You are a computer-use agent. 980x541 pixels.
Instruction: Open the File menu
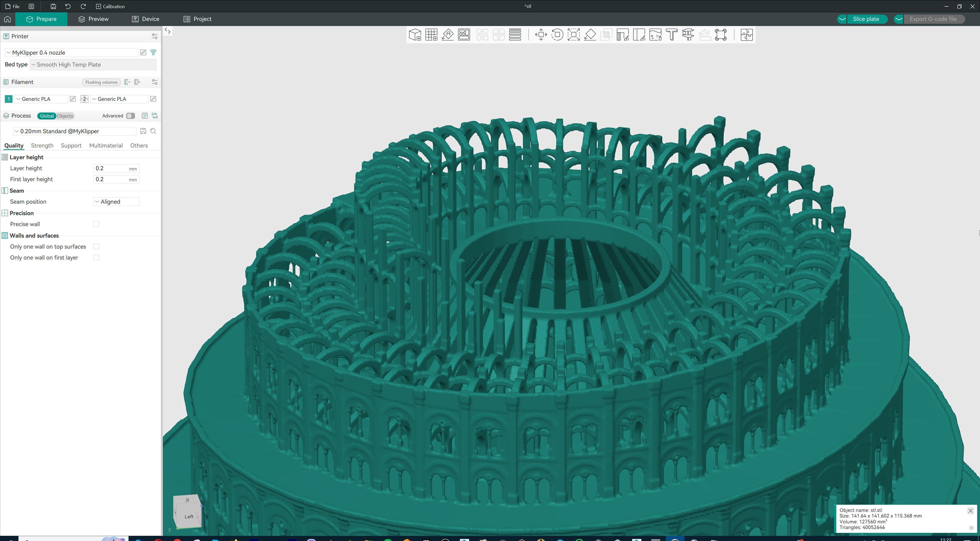13,6
